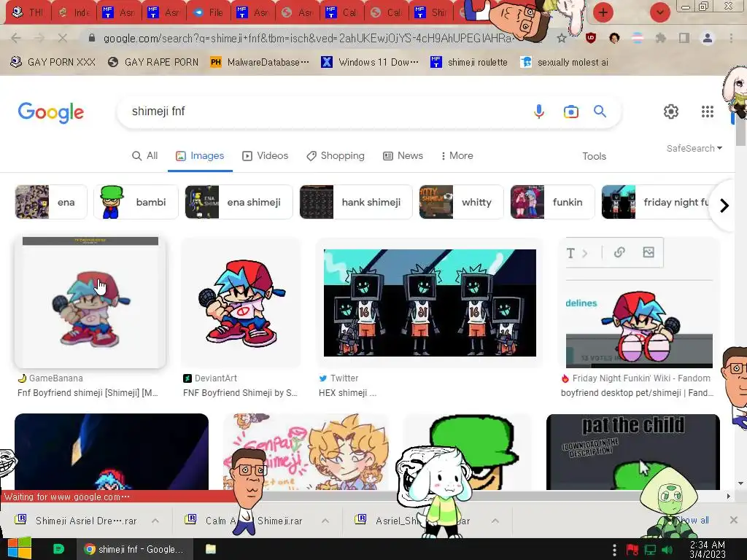
Task: Click the horizontal scrollbar right arrow
Action: pyautogui.click(x=728, y=496)
